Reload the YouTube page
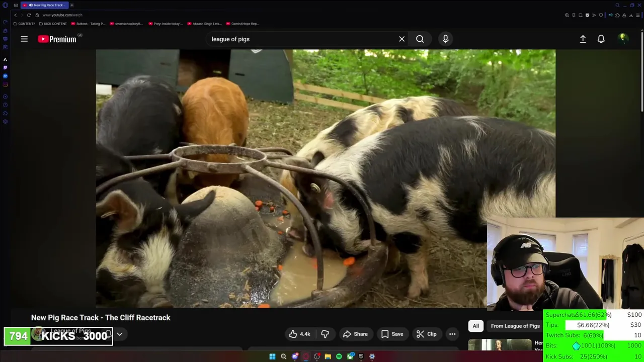The height and width of the screenshot is (362, 644). [x=29, y=15]
